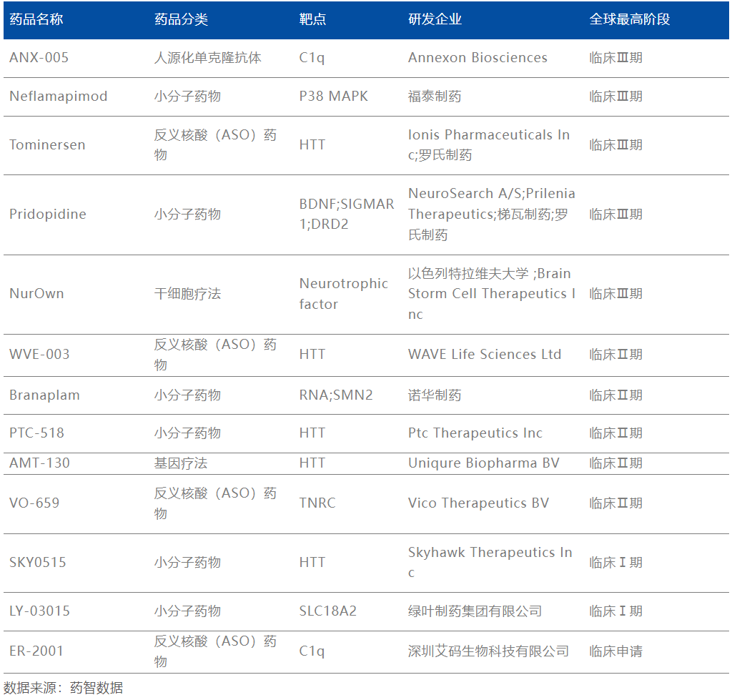
Task: Click 临床申请 stage in ER-2001 row
Action: point(615,651)
